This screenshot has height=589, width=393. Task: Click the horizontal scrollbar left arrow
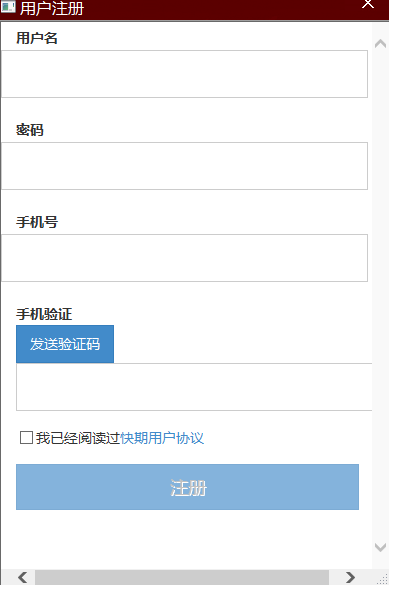pyautogui.click(x=23, y=577)
